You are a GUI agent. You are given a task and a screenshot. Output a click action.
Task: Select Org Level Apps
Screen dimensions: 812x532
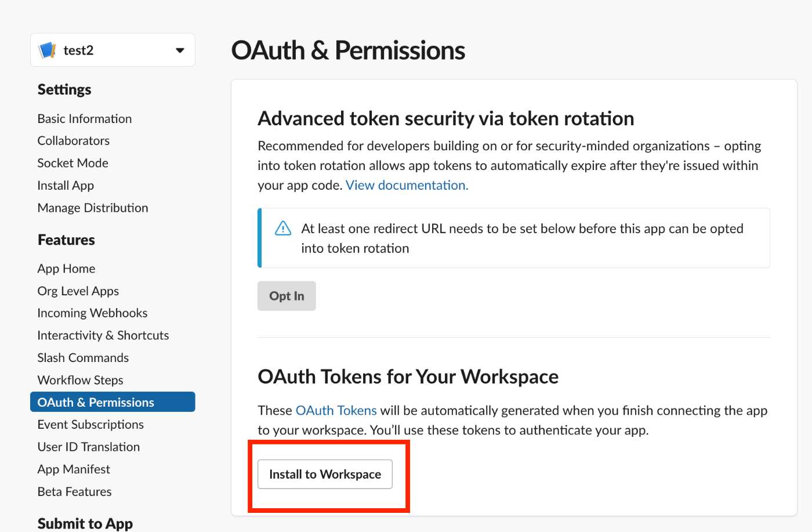[x=78, y=291]
